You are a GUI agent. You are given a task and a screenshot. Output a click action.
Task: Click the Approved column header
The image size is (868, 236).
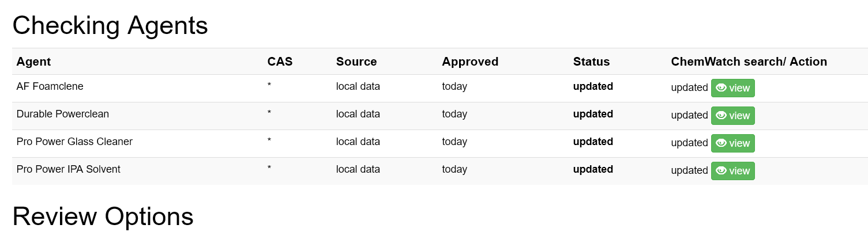(x=470, y=62)
